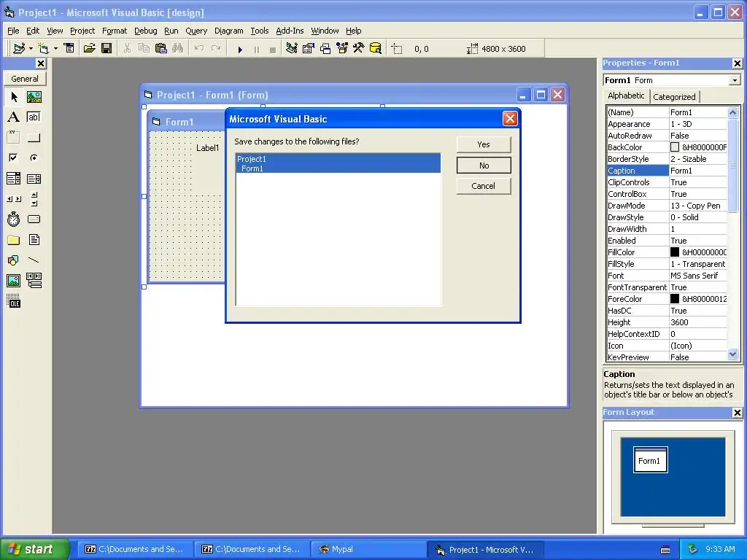The width and height of the screenshot is (747, 560).
Task: Select the OptionButton control tool
Action: [34, 157]
